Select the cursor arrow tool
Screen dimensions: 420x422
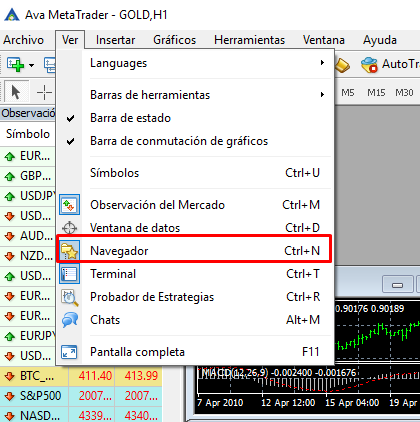tap(15, 92)
